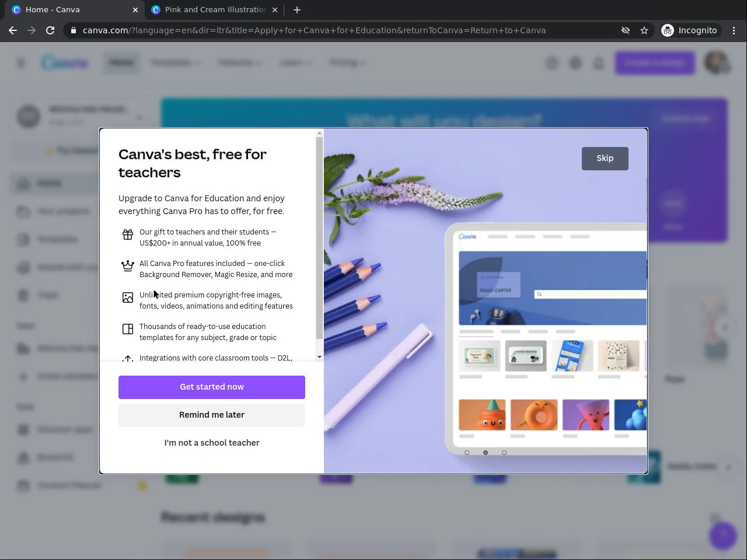The height and width of the screenshot is (560, 747).
Task: Click the gift icon beside teachers' gift text
Action: (x=128, y=235)
